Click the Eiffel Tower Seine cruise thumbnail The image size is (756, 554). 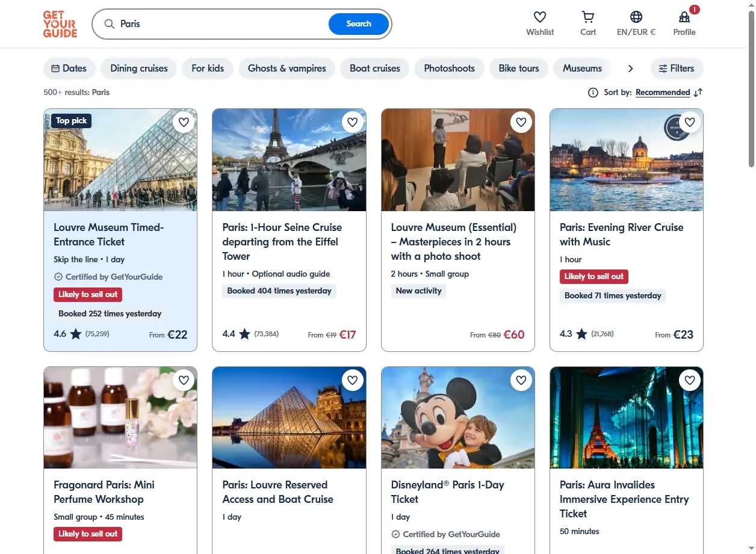click(289, 160)
